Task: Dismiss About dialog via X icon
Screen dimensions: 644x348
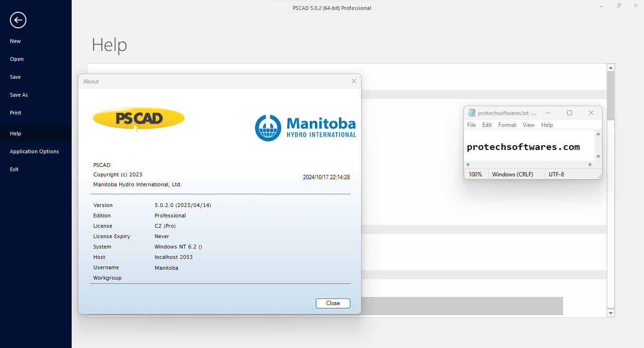Action: tap(354, 81)
